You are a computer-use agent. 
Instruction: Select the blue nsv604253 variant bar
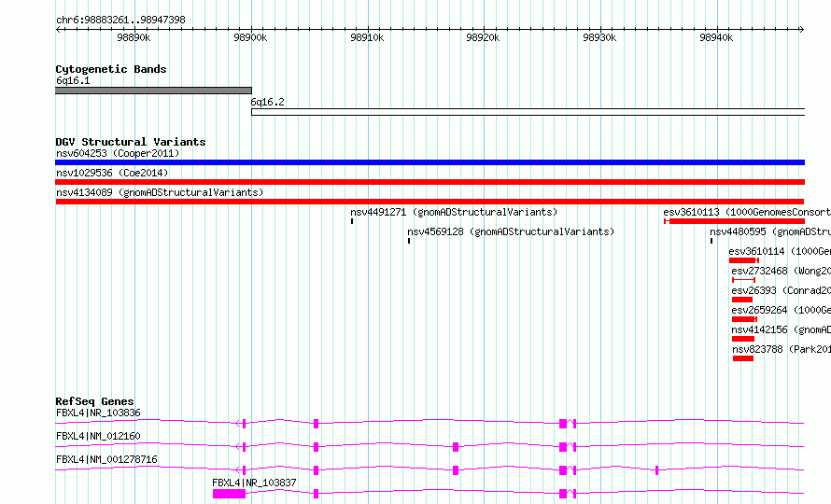430,162
